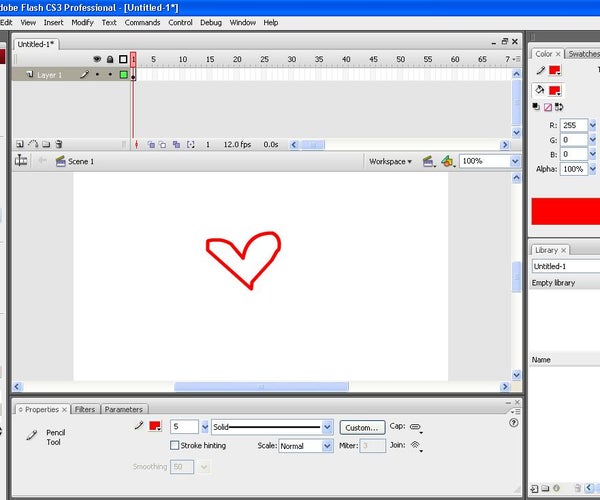This screenshot has width=600, height=500.
Task: Toggle the Onion Skin Outlines icon
Action: click(163, 145)
